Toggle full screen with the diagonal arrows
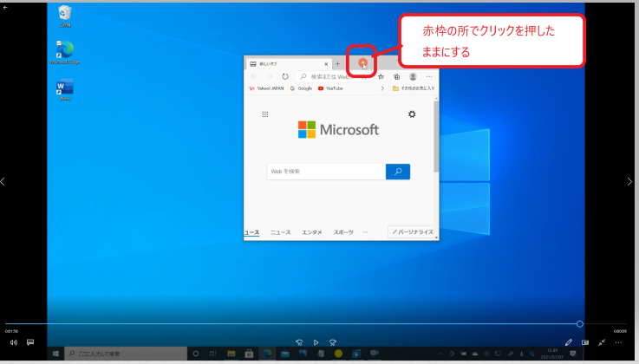Image resolution: width=639 pixels, height=364 pixels. click(x=602, y=342)
